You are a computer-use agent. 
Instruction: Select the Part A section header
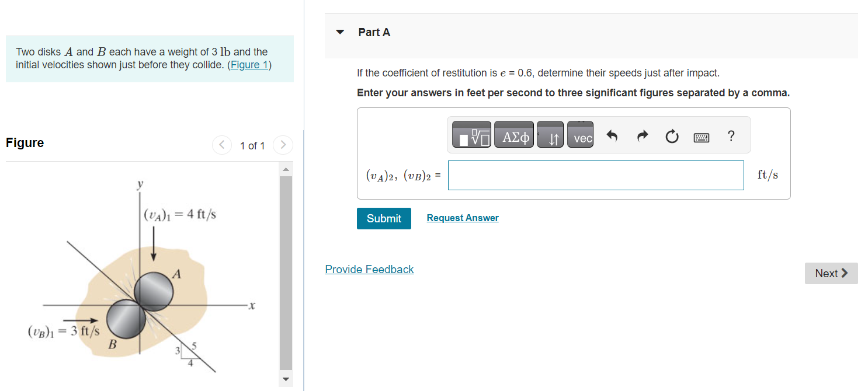(x=374, y=32)
